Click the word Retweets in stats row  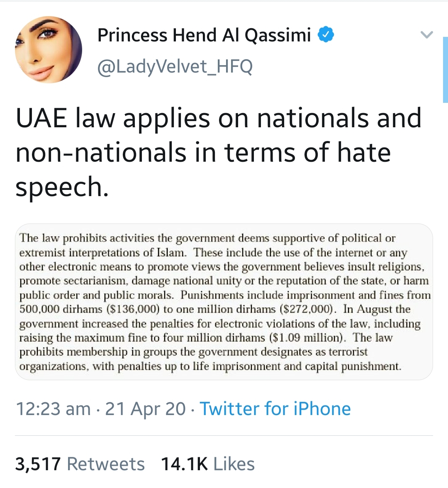point(106,464)
